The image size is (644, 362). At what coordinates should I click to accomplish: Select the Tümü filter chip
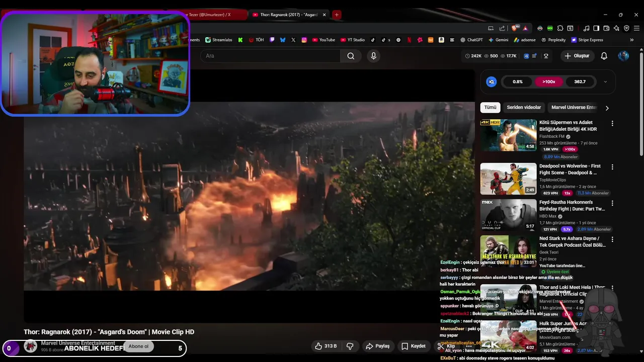click(490, 107)
